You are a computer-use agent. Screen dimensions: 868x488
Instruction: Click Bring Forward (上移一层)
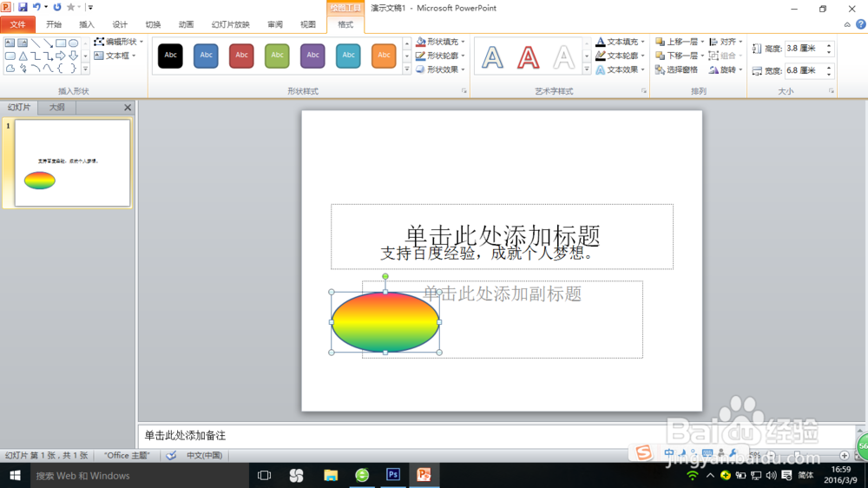point(680,42)
